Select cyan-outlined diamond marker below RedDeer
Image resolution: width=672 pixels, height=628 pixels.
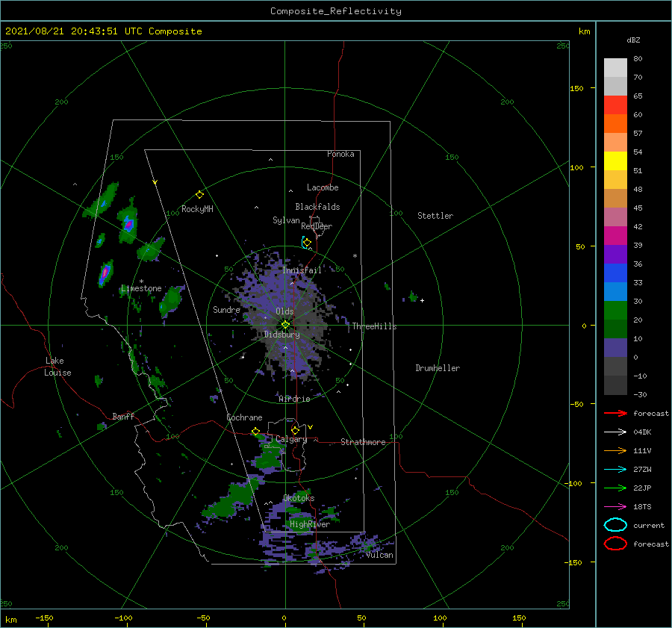pos(306,243)
